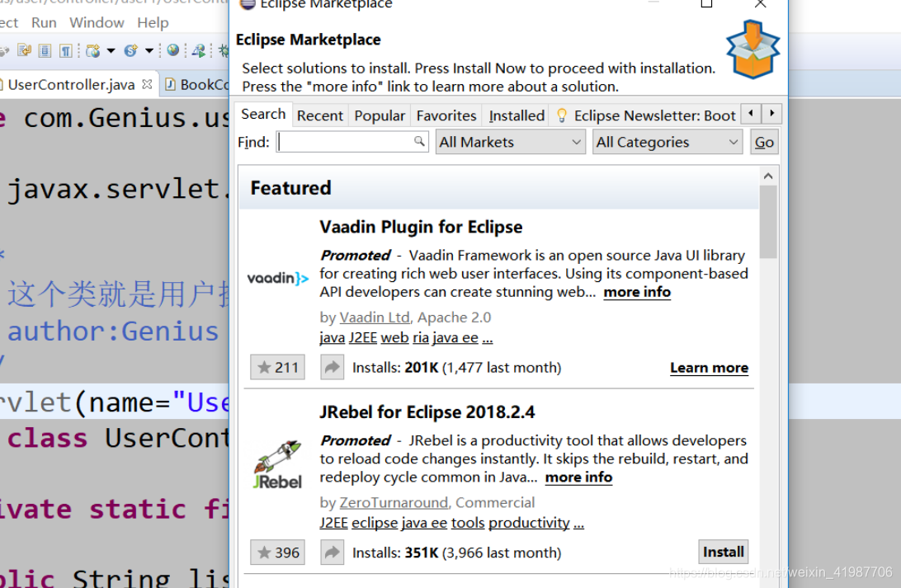Click the Eclipse Marketplace box logo icon
The height and width of the screenshot is (588, 901).
pos(752,49)
